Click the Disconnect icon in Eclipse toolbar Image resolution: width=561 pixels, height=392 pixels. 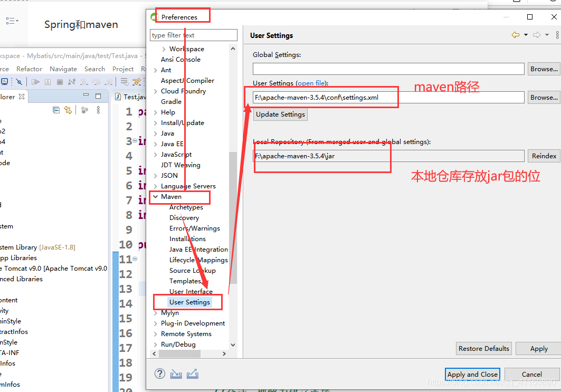[x=72, y=82]
